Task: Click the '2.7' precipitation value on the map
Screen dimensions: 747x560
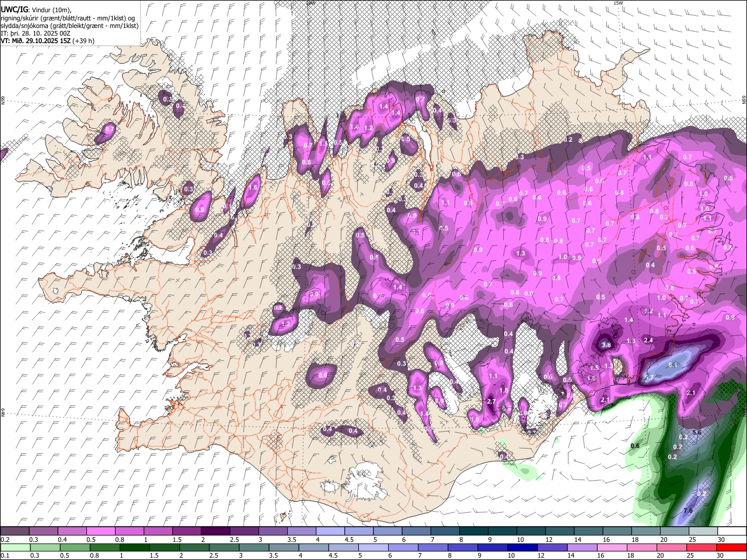Action: (x=491, y=401)
